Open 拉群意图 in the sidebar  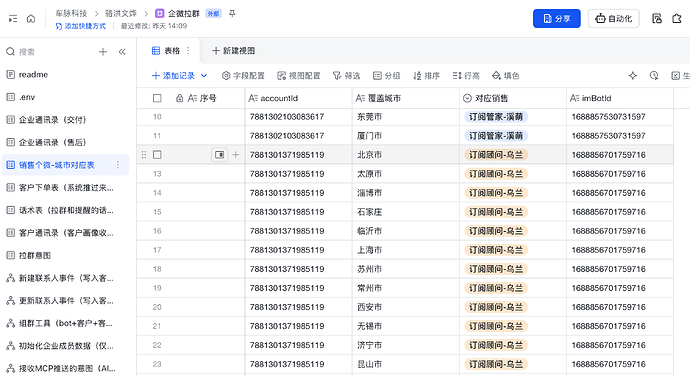pos(65,255)
